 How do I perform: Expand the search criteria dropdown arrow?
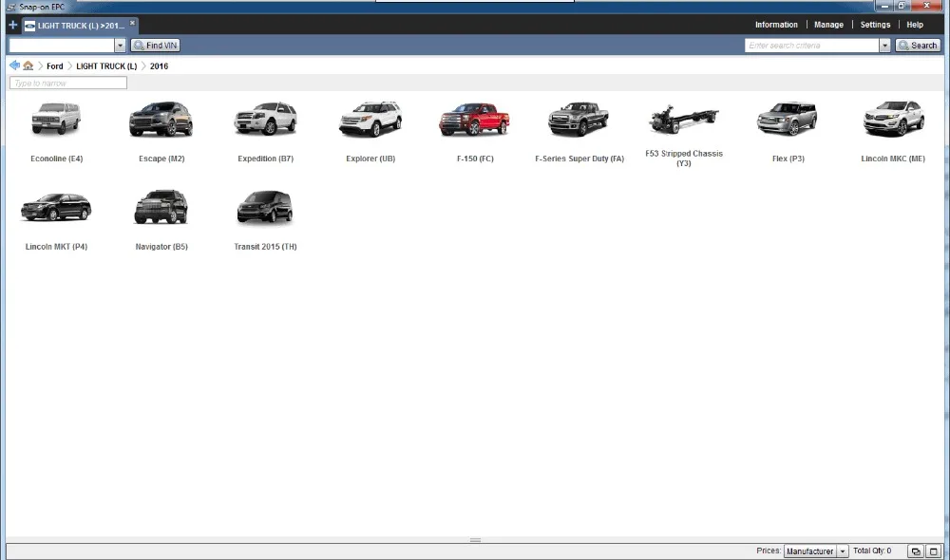[884, 46]
